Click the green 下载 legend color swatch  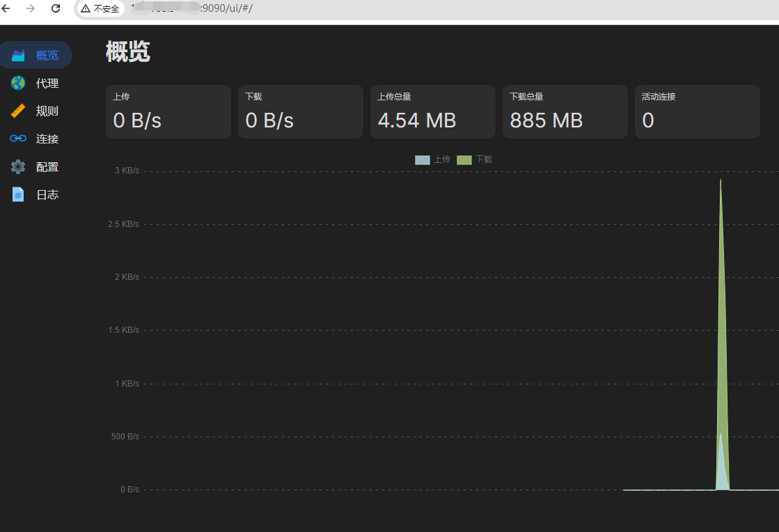(464, 159)
